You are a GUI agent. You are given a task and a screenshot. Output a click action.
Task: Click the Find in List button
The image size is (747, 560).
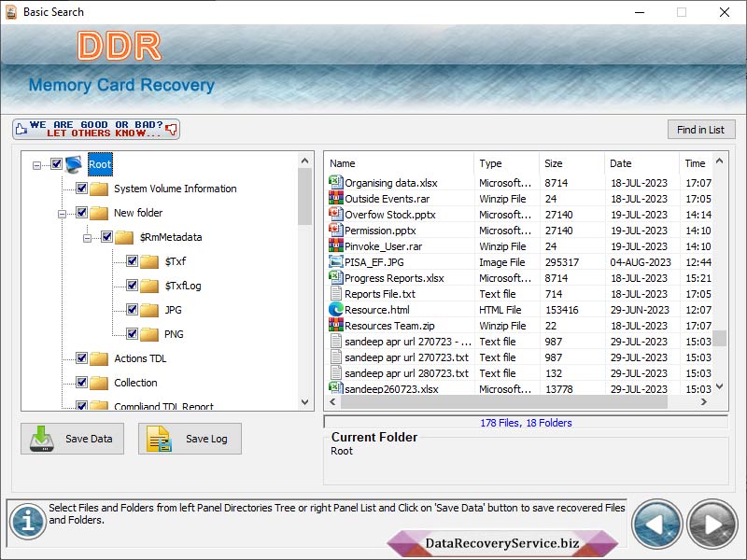click(701, 129)
